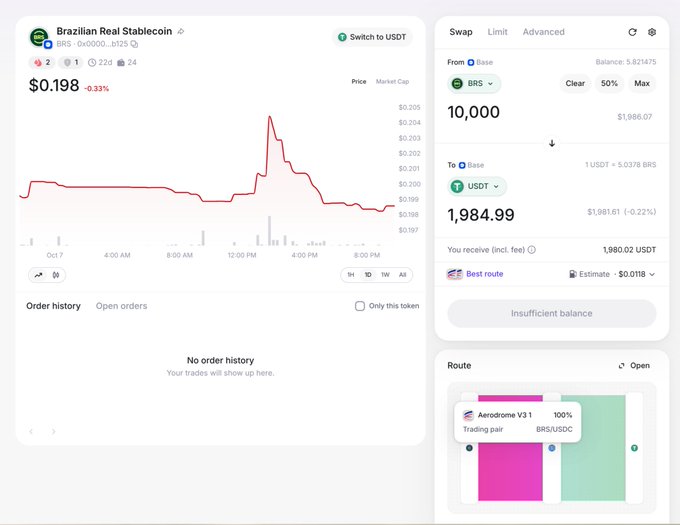Show the Order history tab
Image resolution: width=680 pixels, height=525 pixels.
(x=53, y=306)
